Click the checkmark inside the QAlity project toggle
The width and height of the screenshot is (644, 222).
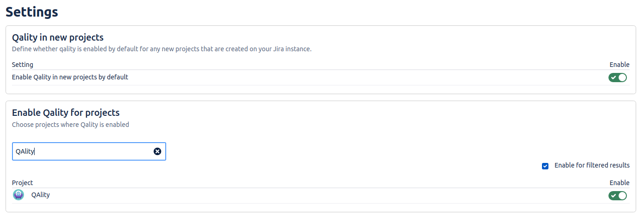coord(614,196)
